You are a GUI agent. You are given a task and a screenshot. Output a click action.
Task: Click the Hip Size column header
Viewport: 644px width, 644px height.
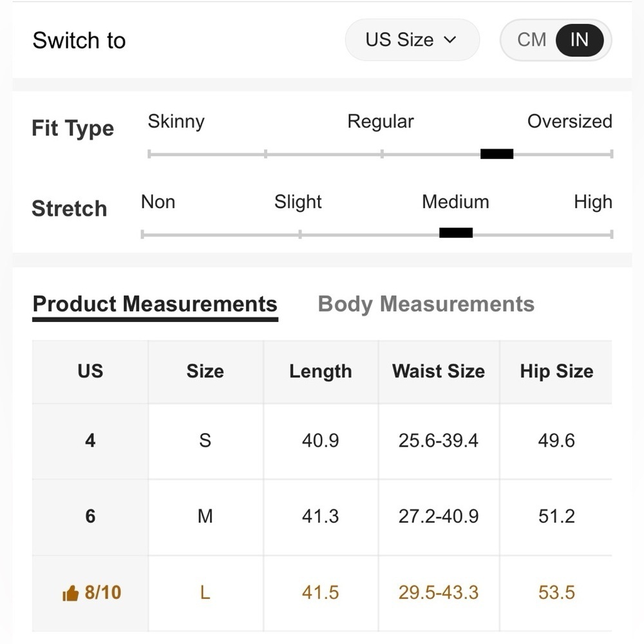(556, 372)
